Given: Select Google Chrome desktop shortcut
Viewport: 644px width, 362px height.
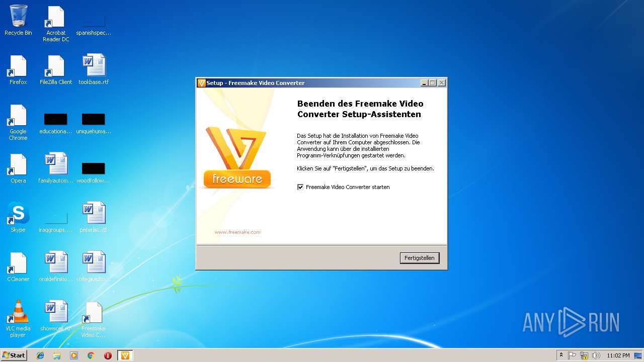Looking at the screenshot, I should (x=18, y=122).
